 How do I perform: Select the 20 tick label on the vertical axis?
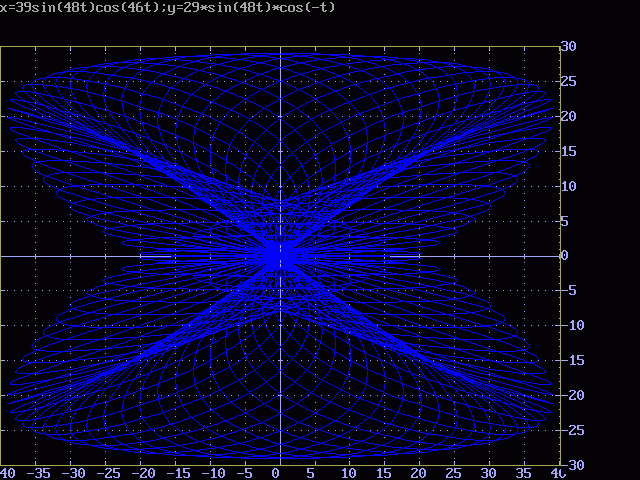click(x=568, y=116)
